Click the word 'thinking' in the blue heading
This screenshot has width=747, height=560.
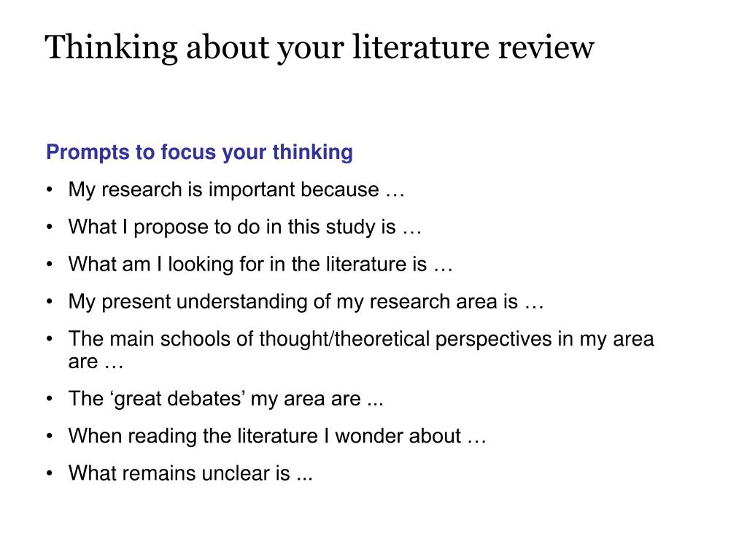pos(312,152)
